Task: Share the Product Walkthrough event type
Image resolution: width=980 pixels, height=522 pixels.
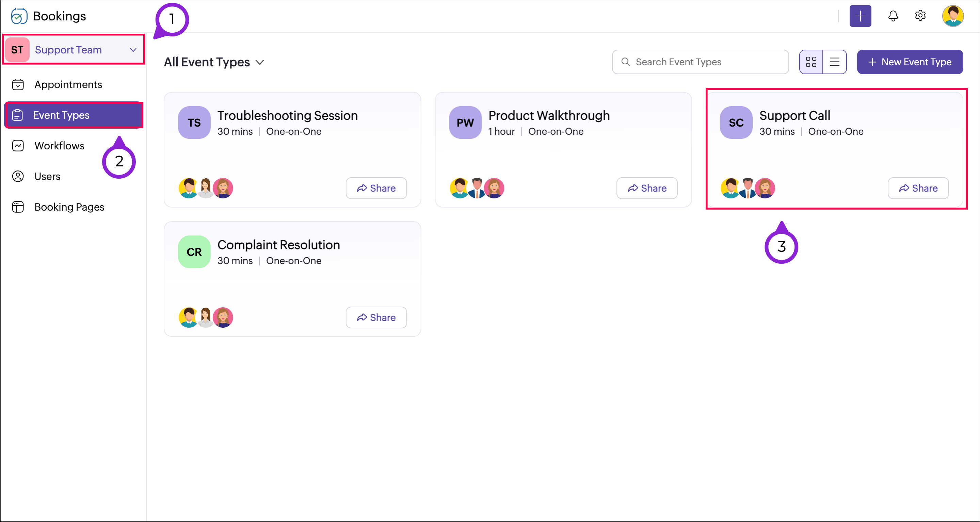Action: pos(647,188)
